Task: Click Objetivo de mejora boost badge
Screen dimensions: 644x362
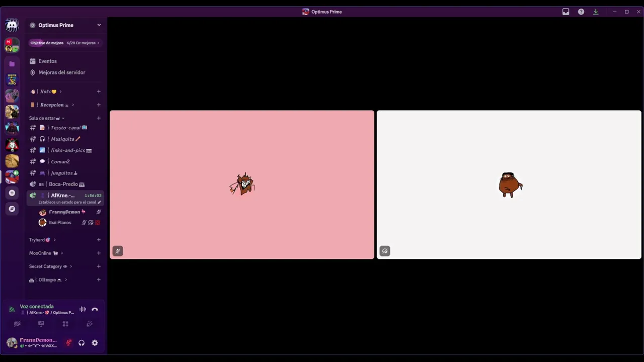Action: (47, 43)
